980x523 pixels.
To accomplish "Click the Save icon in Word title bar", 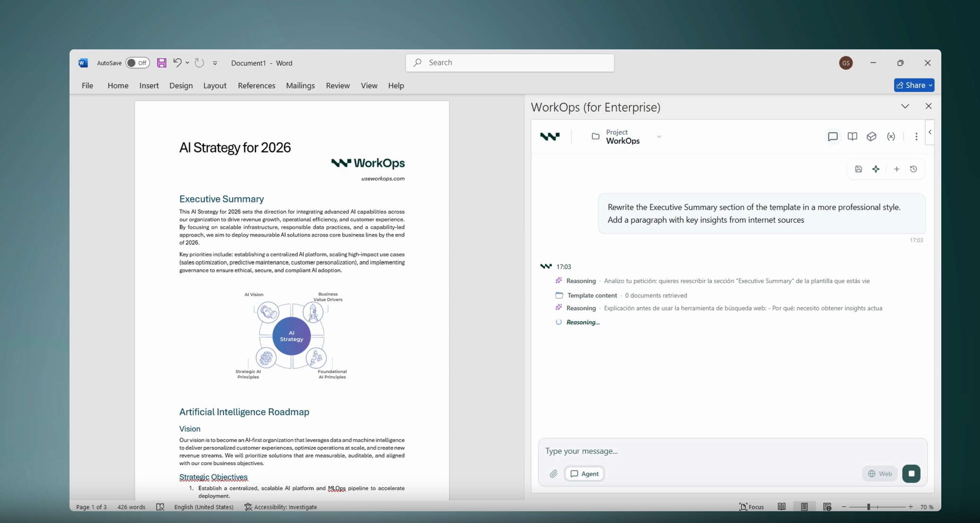I will [161, 63].
